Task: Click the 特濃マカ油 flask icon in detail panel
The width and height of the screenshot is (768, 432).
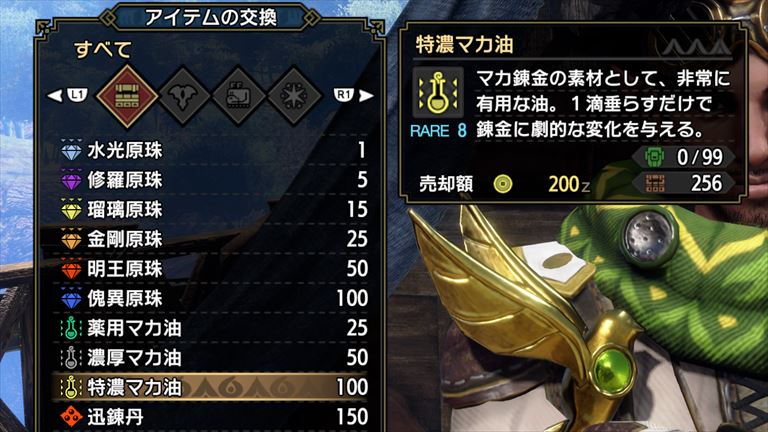Action: 438,93
